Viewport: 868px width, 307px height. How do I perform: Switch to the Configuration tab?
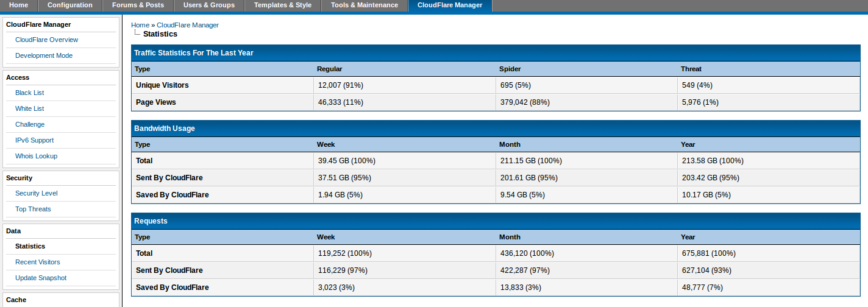coord(69,5)
